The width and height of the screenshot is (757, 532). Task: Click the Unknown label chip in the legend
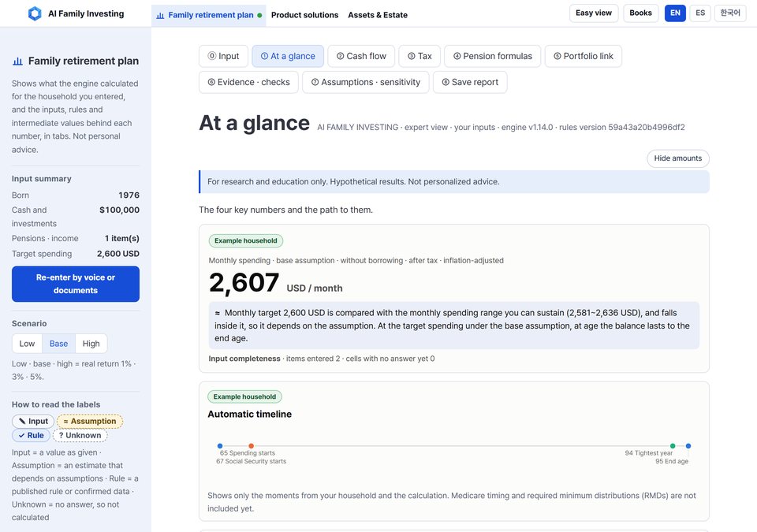(80, 435)
